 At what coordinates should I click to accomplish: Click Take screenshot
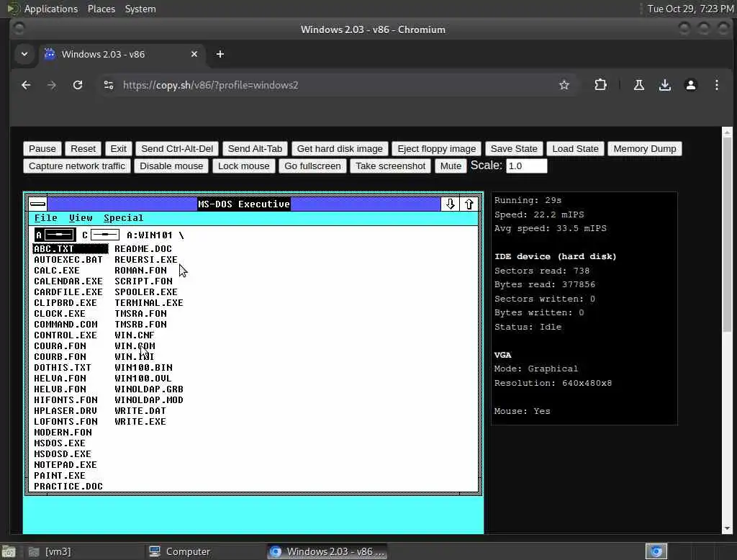click(390, 166)
